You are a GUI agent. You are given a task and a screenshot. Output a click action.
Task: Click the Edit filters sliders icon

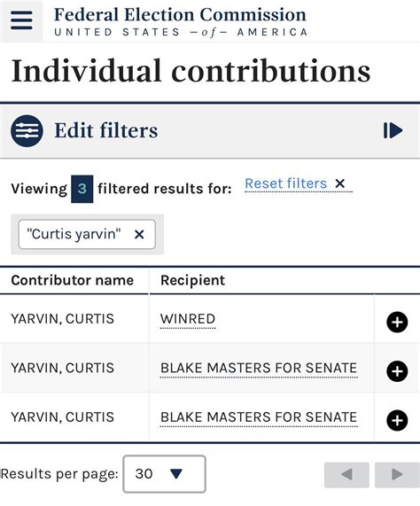27,131
